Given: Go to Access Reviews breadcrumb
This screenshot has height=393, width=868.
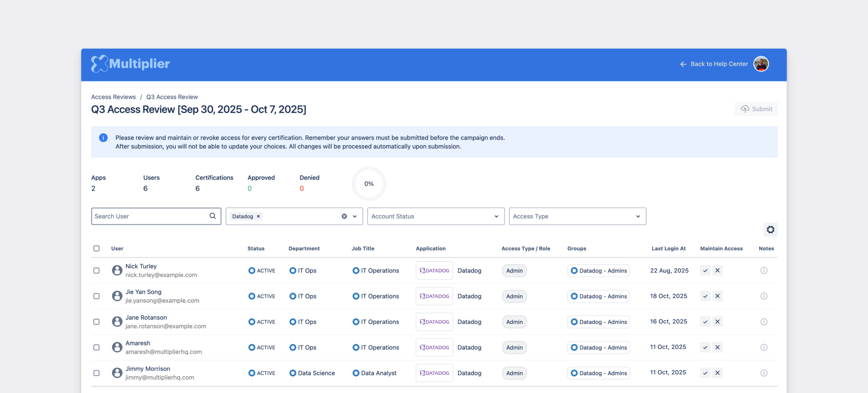Looking at the screenshot, I should (x=113, y=97).
